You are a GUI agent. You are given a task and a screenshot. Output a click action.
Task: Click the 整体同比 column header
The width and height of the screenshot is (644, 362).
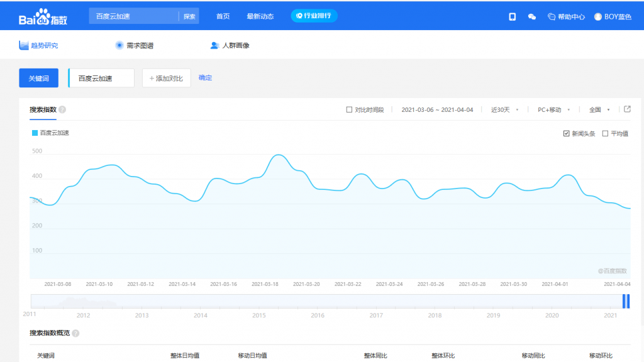(375, 356)
